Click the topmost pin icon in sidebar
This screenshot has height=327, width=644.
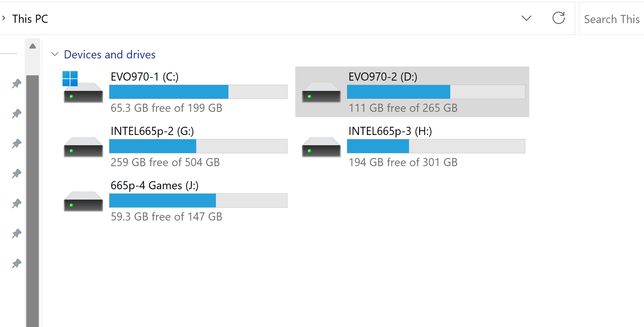pos(17,83)
